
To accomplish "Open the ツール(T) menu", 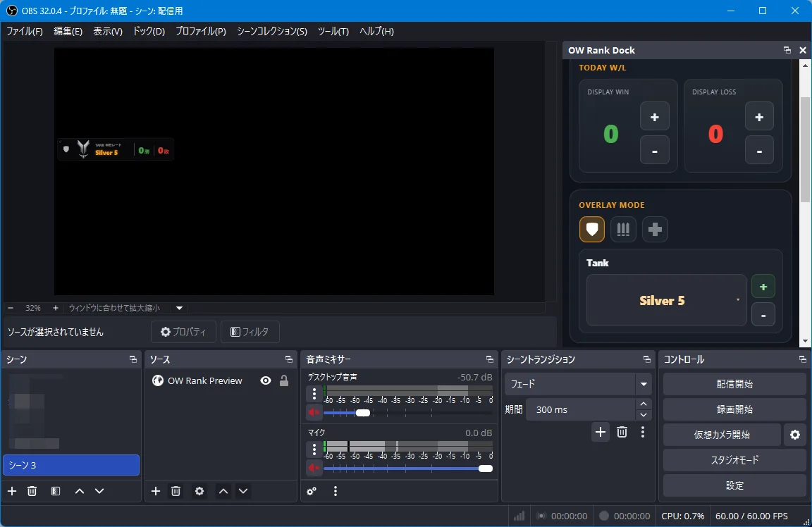I will (x=333, y=31).
